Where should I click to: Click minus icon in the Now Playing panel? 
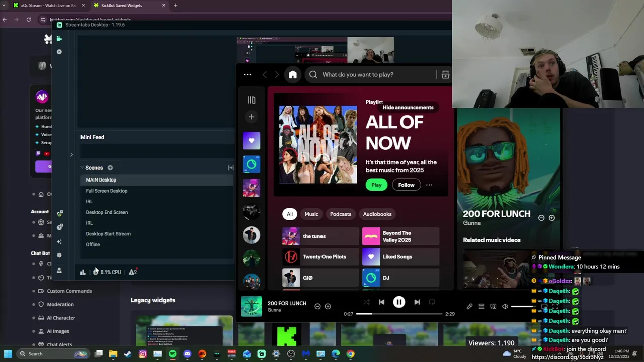click(x=541, y=218)
